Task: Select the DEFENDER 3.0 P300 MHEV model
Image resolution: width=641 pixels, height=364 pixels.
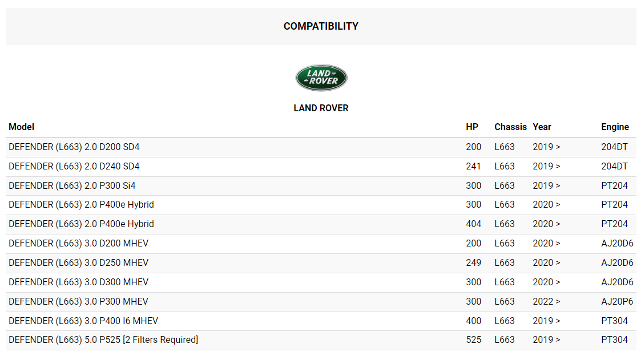Action: [79, 301]
